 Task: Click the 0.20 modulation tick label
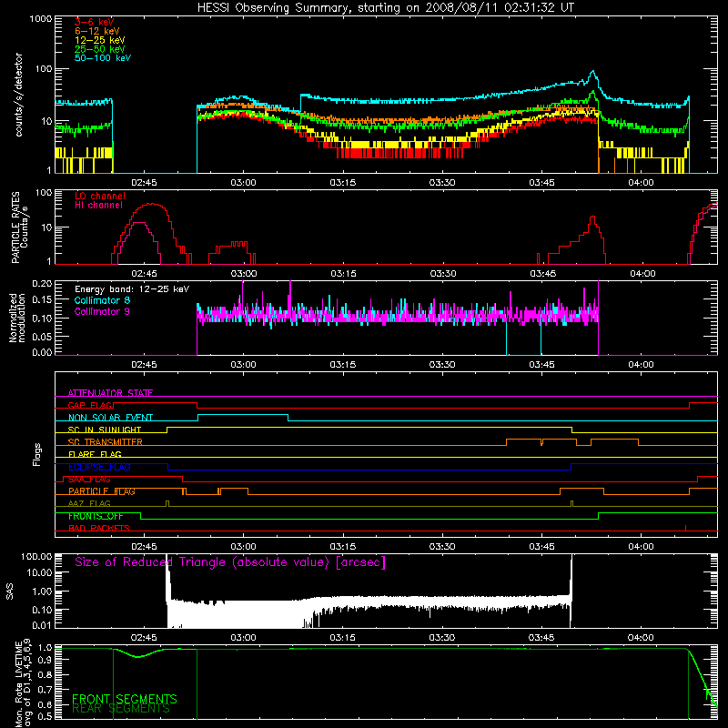click(42, 284)
